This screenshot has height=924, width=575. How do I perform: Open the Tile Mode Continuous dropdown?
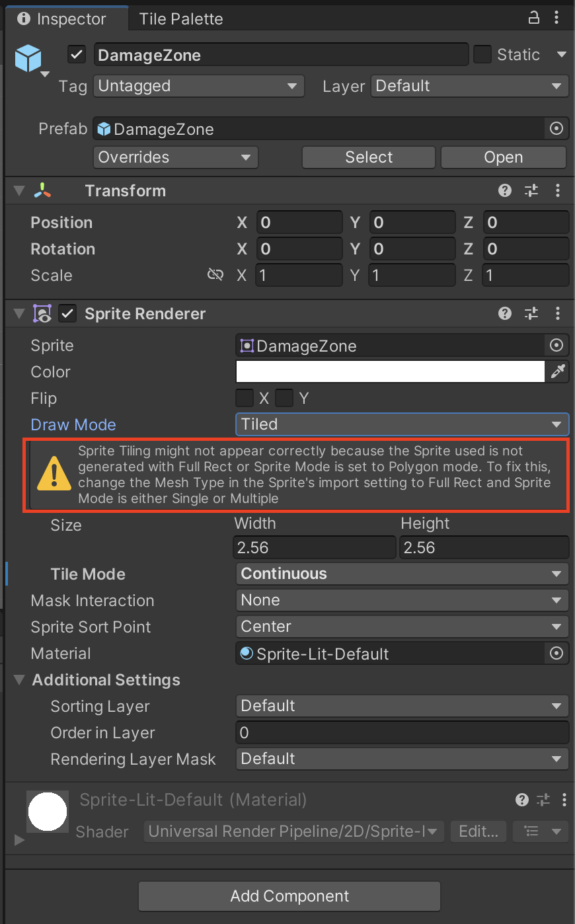click(x=401, y=574)
